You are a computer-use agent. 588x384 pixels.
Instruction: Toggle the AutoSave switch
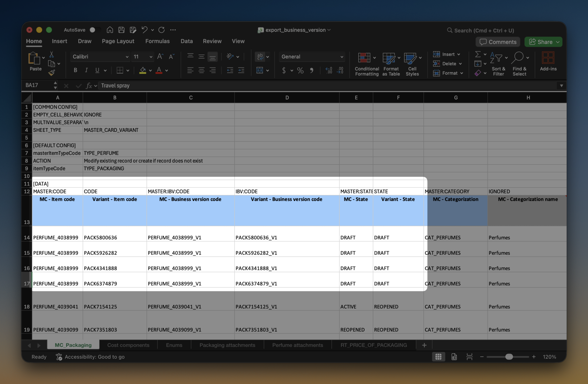click(94, 30)
